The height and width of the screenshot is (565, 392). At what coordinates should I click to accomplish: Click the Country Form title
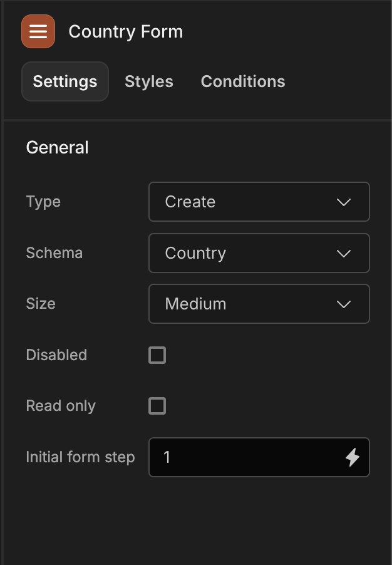(x=126, y=31)
